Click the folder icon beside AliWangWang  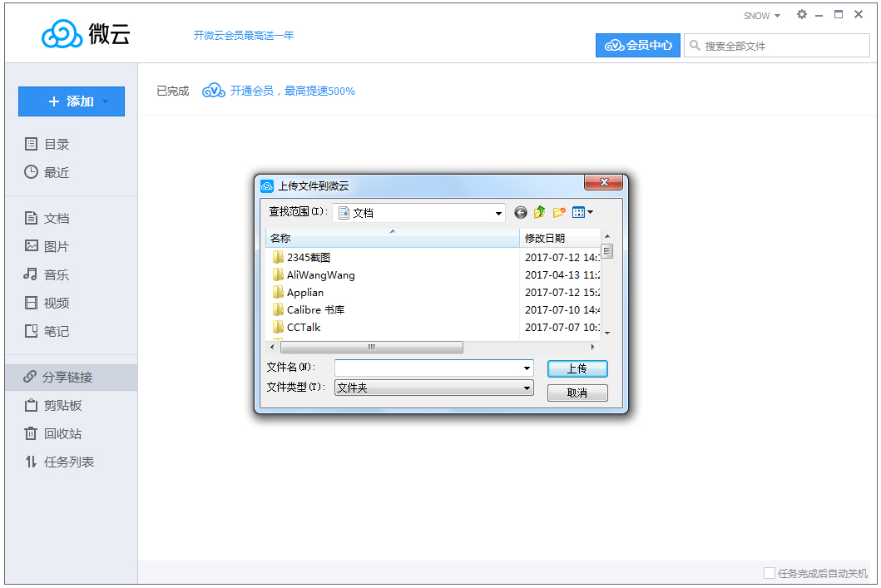[x=278, y=274]
